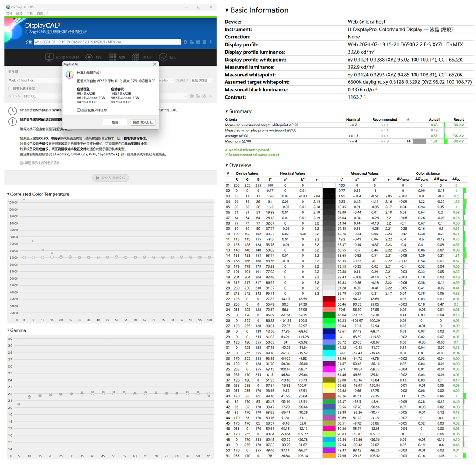Screen dimensions: 476x465
Task: Click the clock warm-up hint icon
Action: (12, 111)
